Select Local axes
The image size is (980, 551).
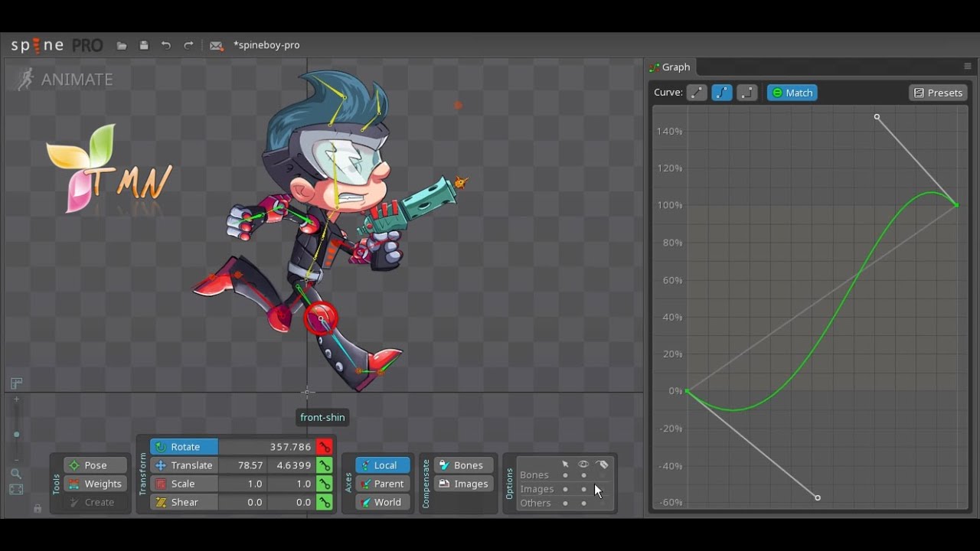tap(382, 465)
